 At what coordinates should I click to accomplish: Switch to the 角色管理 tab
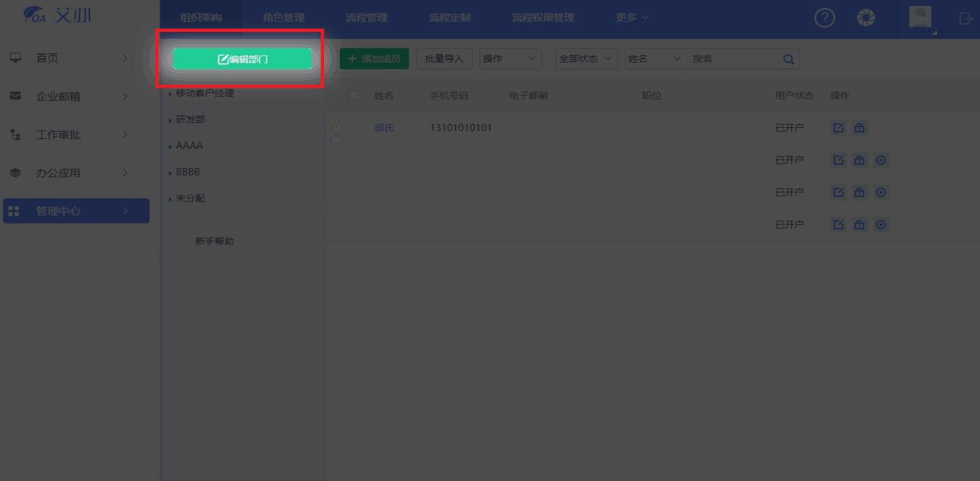tap(284, 18)
